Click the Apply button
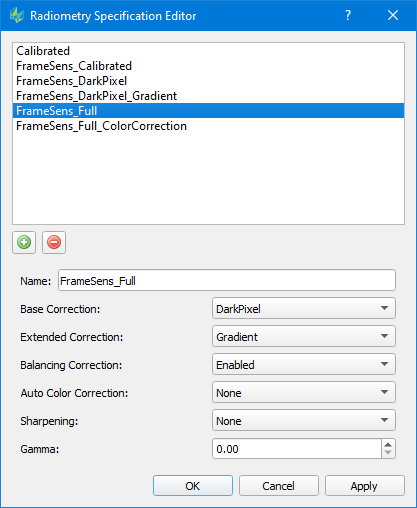Viewport: 417px width, 508px height. click(x=365, y=486)
